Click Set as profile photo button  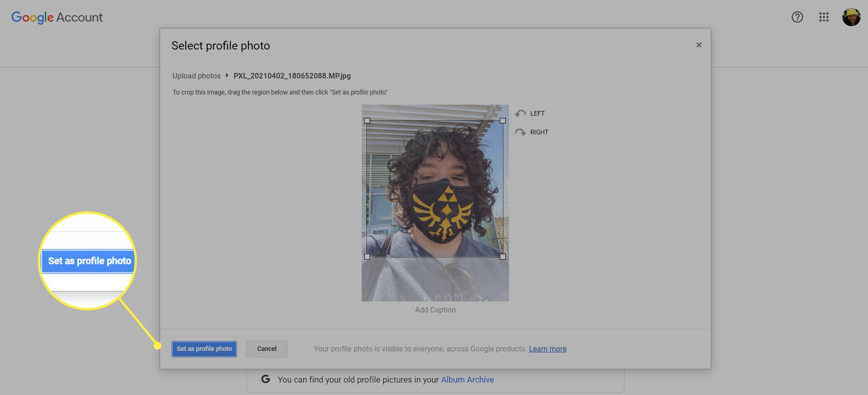(204, 349)
